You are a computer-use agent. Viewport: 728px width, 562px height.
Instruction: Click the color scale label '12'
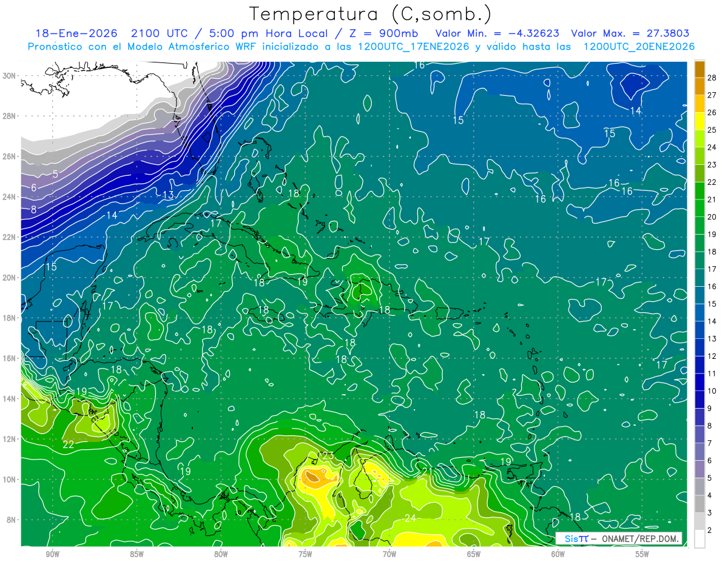[712, 356]
